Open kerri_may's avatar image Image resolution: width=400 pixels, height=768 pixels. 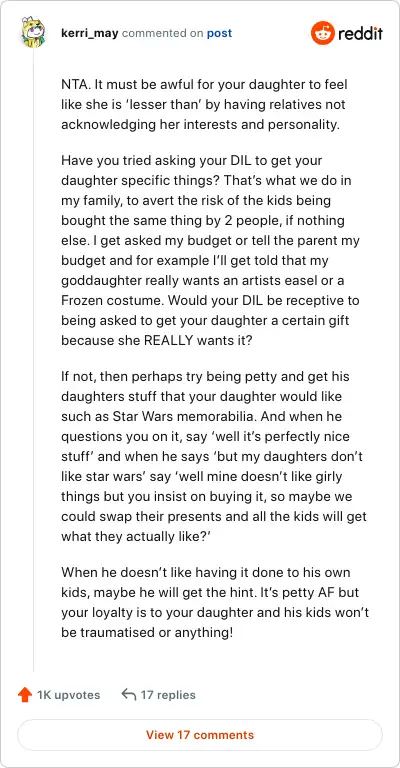pyautogui.click(x=33, y=32)
